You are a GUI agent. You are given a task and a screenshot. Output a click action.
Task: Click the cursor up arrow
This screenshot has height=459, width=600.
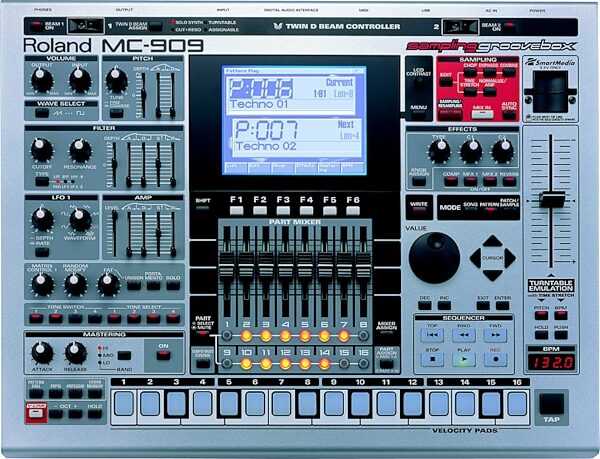point(492,241)
